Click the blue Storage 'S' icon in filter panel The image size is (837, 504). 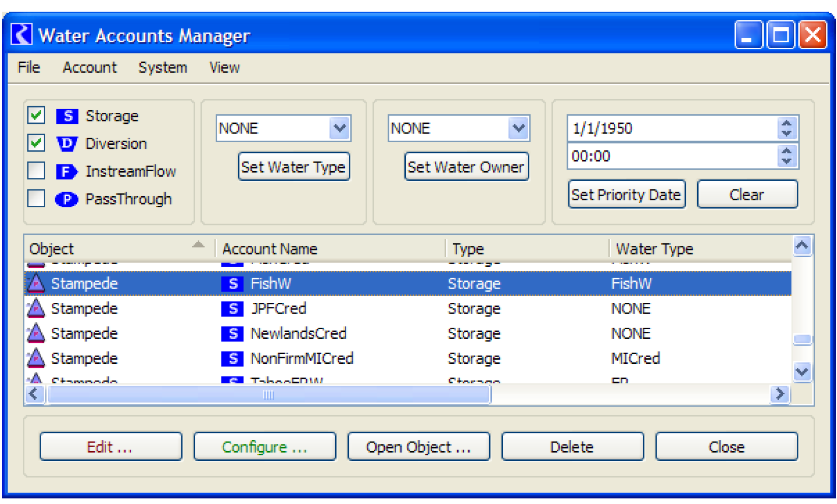point(67,116)
